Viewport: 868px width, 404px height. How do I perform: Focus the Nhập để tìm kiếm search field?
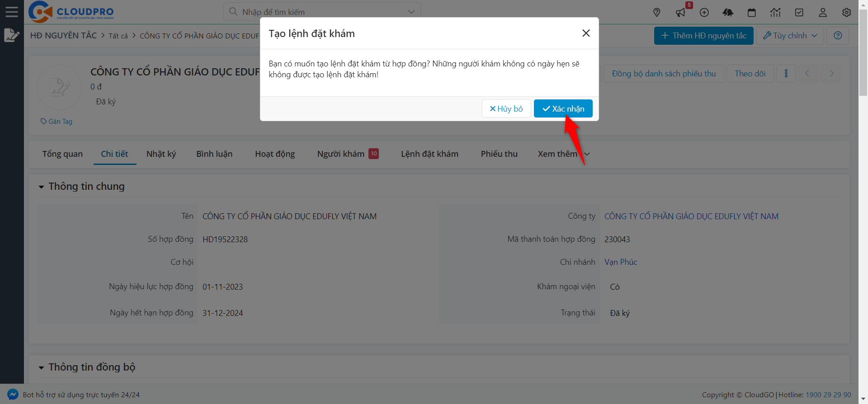click(x=322, y=12)
